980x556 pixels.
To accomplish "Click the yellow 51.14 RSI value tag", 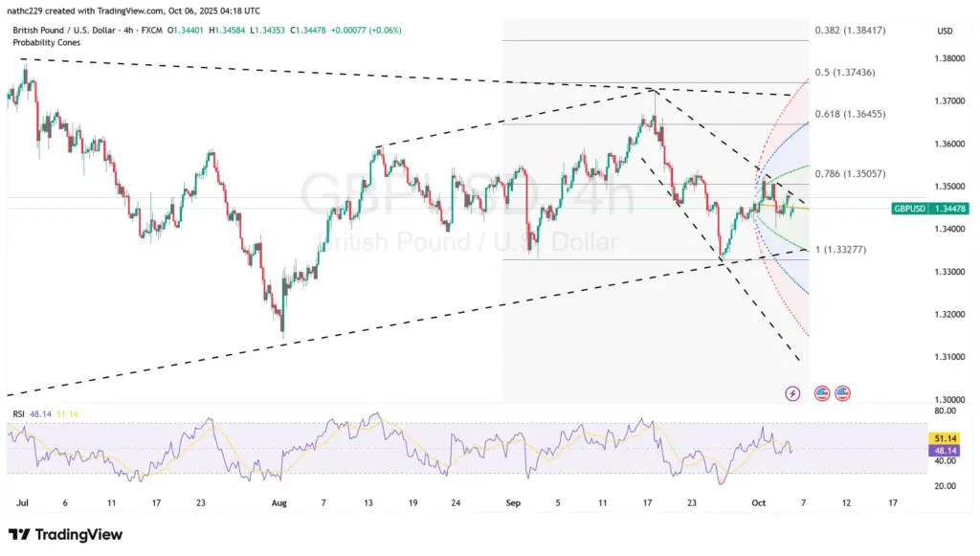I will click(x=943, y=437).
